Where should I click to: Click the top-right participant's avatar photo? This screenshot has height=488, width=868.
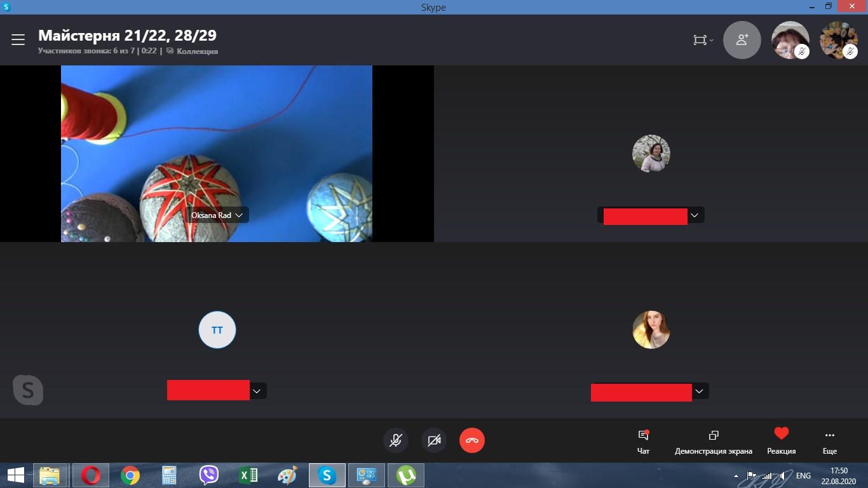coord(651,154)
